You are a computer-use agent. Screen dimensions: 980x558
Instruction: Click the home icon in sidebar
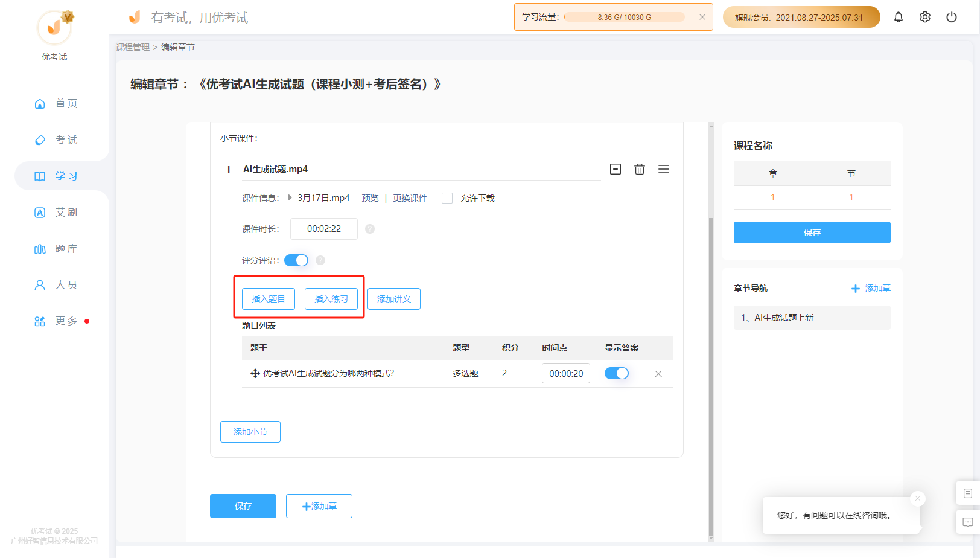pyautogui.click(x=40, y=103)
